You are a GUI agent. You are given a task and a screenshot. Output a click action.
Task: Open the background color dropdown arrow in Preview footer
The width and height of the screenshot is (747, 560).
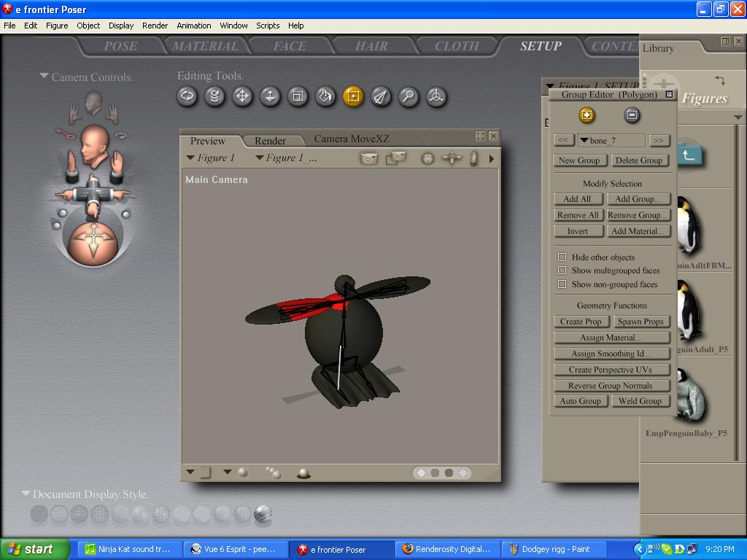(x=190, y=472)
